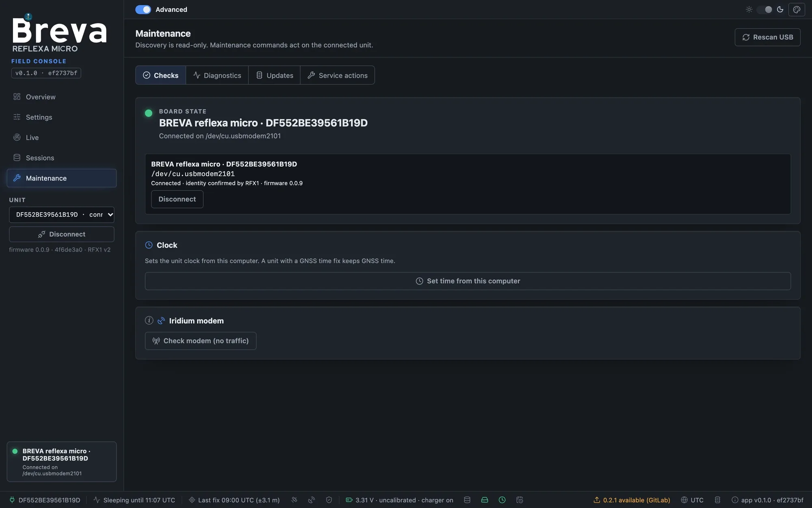Image resolution: width=812 pixels, height=508 pixels.
Task: Click Last fix 09:00 UTC status entry
Action: [234, 500]
